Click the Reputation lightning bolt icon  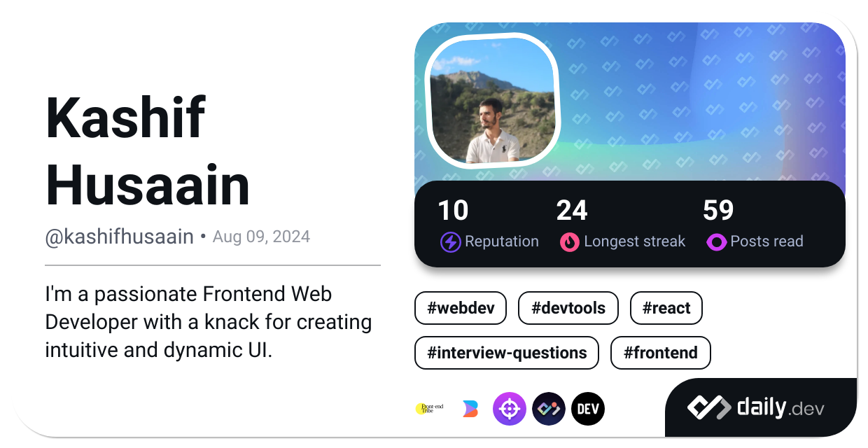[x=450, y=242]
